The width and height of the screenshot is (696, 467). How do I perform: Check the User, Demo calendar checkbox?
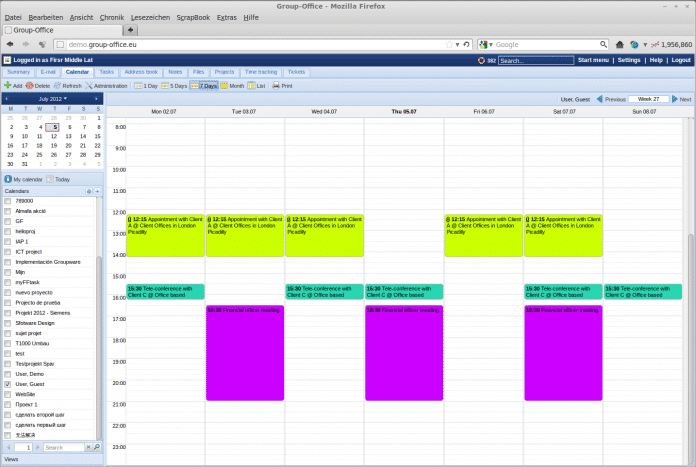click(7, 373)
